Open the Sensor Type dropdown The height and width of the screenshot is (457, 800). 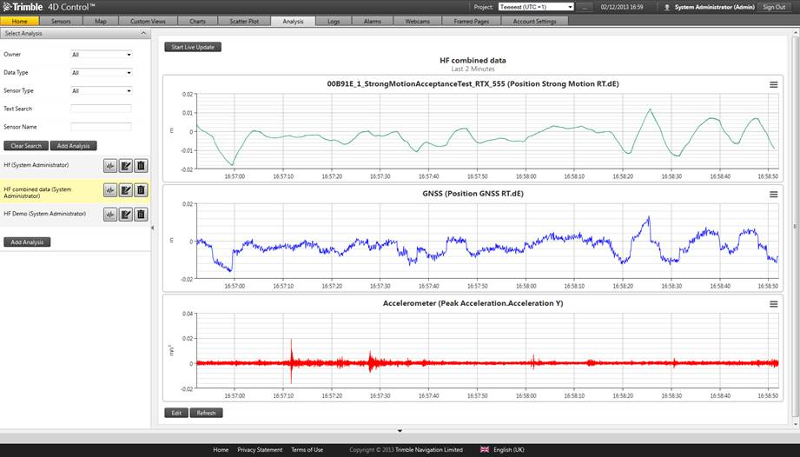point(102,91)
